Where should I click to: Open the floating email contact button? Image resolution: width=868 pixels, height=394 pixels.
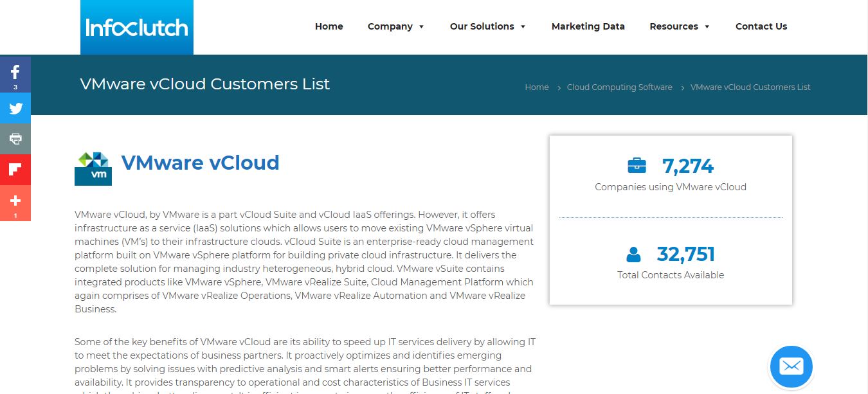(791, 366)
